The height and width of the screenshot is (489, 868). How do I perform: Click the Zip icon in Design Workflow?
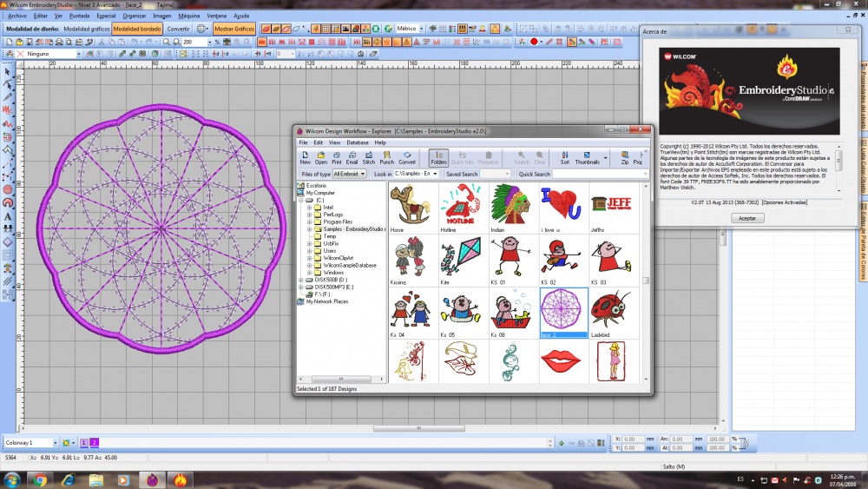pos(624,156)
